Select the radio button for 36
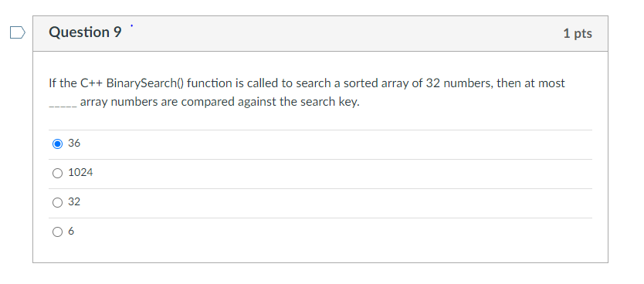 click(x=57, y=144)
